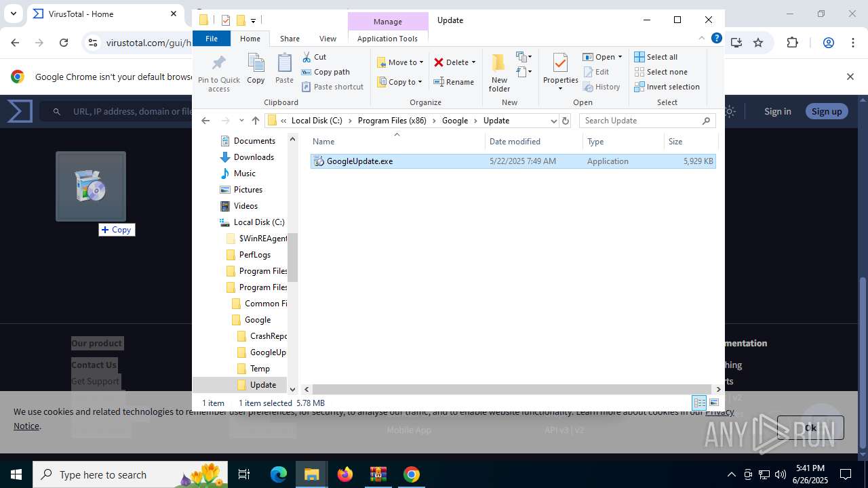Customize Quick Access Toolbar dropdown

(x=253, y=21)
